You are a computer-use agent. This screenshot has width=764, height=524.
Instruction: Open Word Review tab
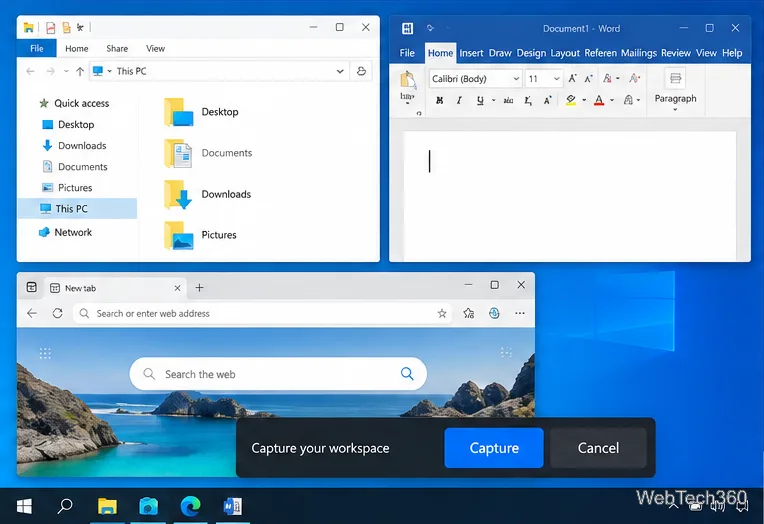tap(676, 53)
